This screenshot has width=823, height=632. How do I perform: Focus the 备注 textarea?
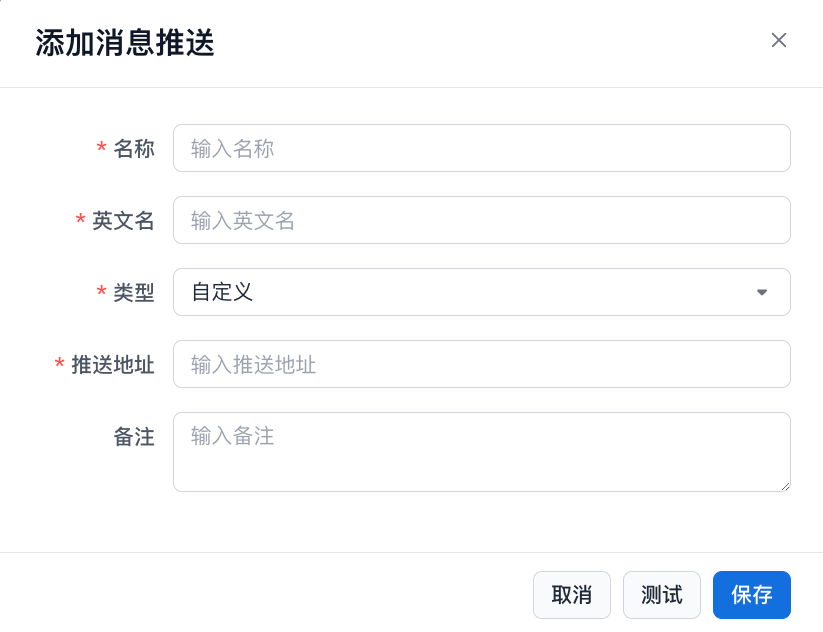(x=481, y=451)
